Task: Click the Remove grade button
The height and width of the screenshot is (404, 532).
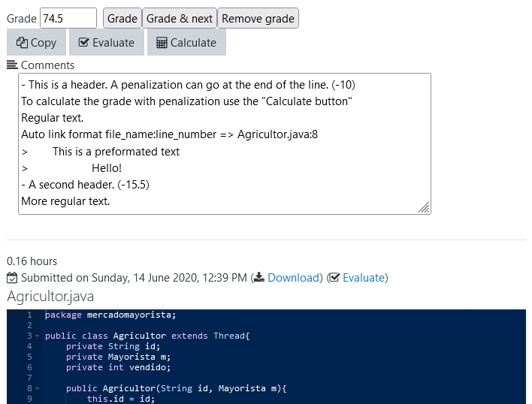Action: point(258,18)
